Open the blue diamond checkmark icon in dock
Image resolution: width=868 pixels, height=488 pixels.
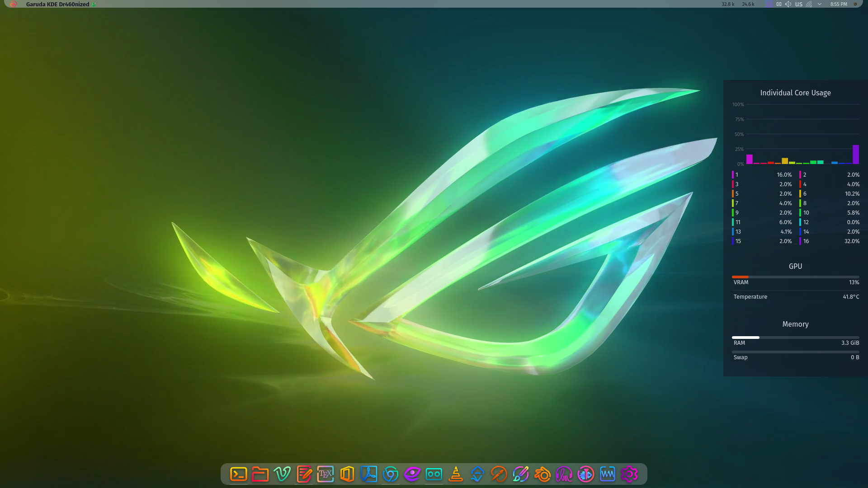477,474
